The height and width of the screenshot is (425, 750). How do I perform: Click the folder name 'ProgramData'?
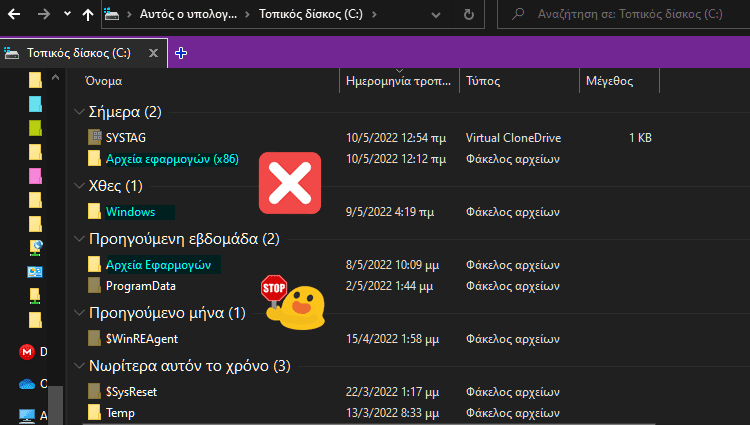(x=141, y=286)
